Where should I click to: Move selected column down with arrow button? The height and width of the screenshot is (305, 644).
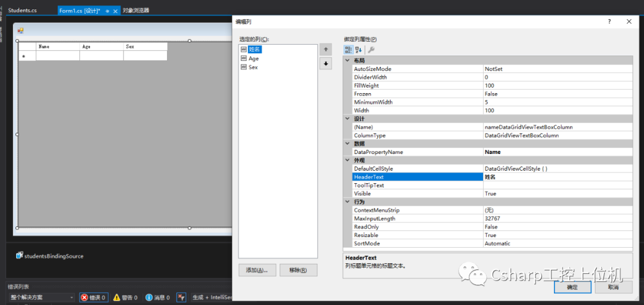326,64
